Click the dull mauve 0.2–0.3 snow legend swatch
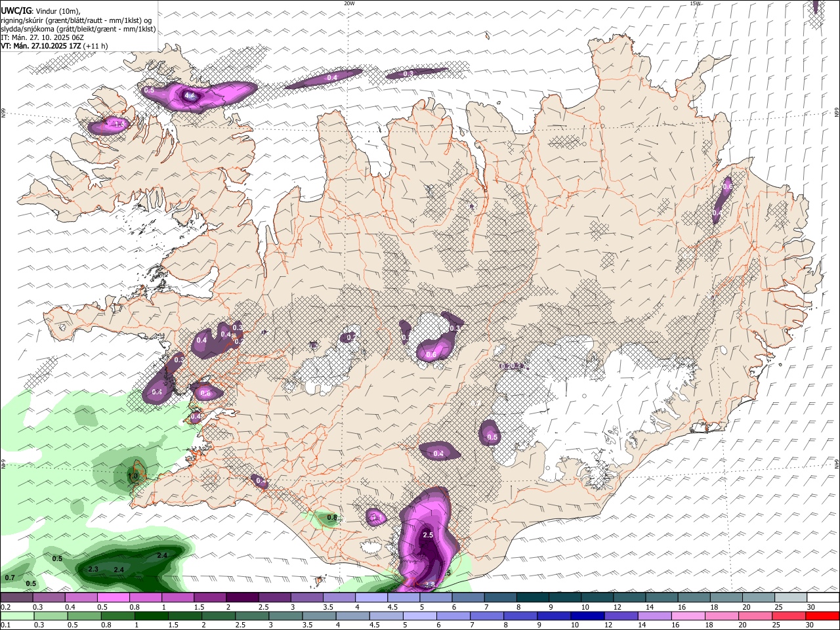The width and height of the screenshot is (840, 630). (16, 598)
